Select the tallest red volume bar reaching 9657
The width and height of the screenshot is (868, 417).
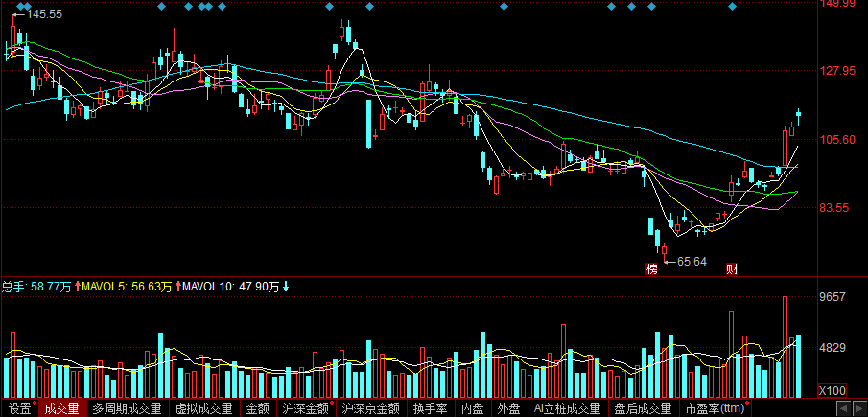(785, 347)
